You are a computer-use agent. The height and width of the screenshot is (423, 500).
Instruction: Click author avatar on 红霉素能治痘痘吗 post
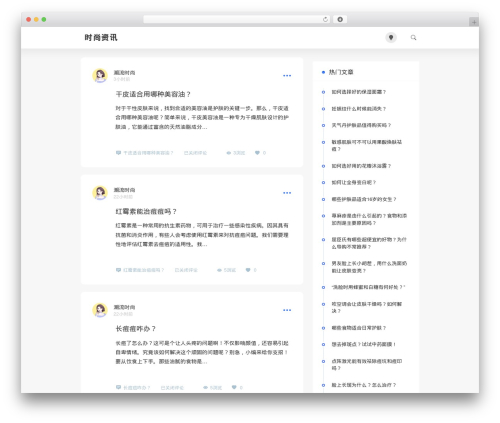click(100, 193)
